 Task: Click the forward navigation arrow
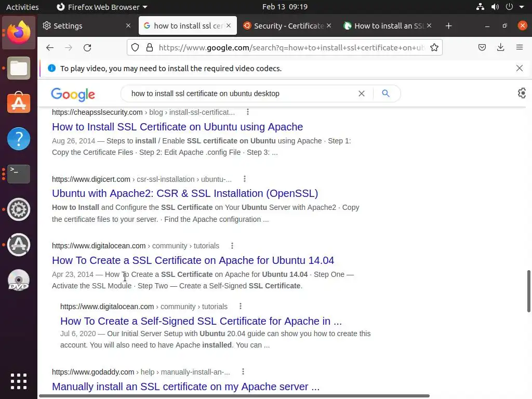click(69, 47)
